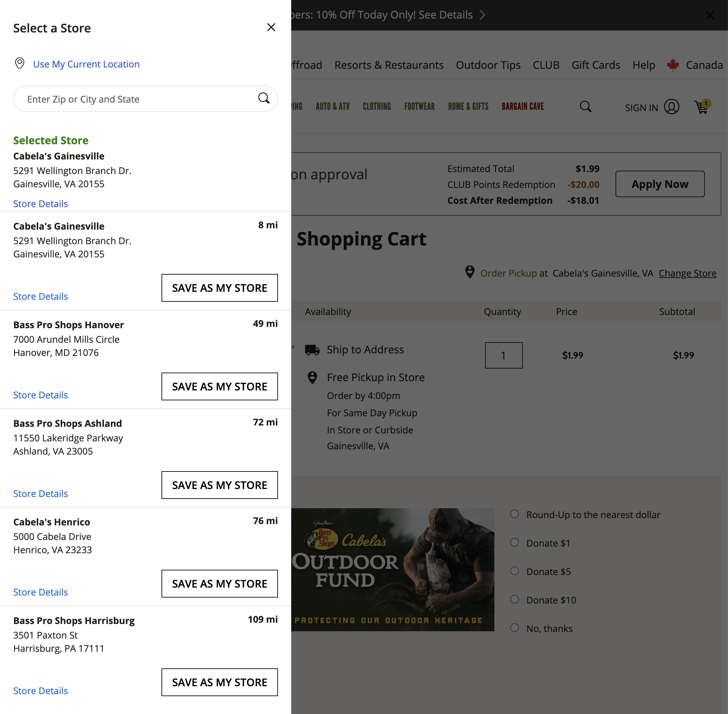Viewport: 728px width, 714px height.
Task: Switch to the Footwear category
Action: (x=419, y=106)
